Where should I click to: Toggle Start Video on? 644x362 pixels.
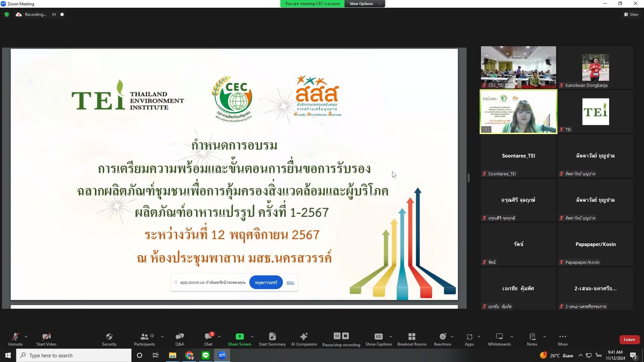(46, 337)
